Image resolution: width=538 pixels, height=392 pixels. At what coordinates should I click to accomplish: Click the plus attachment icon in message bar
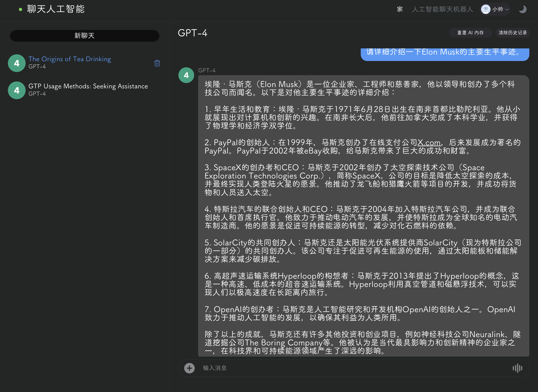tap(189, 368)
